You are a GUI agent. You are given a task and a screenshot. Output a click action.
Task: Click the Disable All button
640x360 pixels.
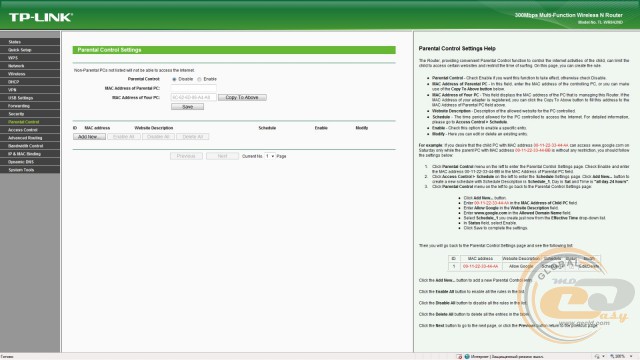coord(158,137)
